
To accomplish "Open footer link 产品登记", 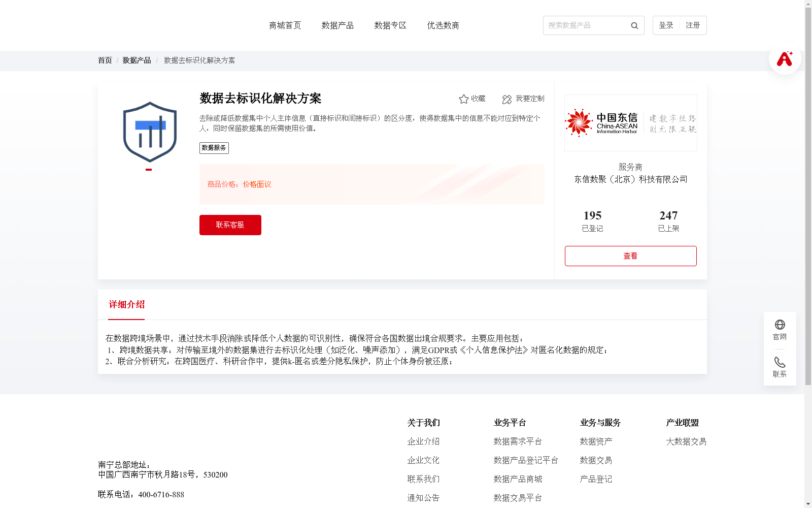I will pos(596,479).
